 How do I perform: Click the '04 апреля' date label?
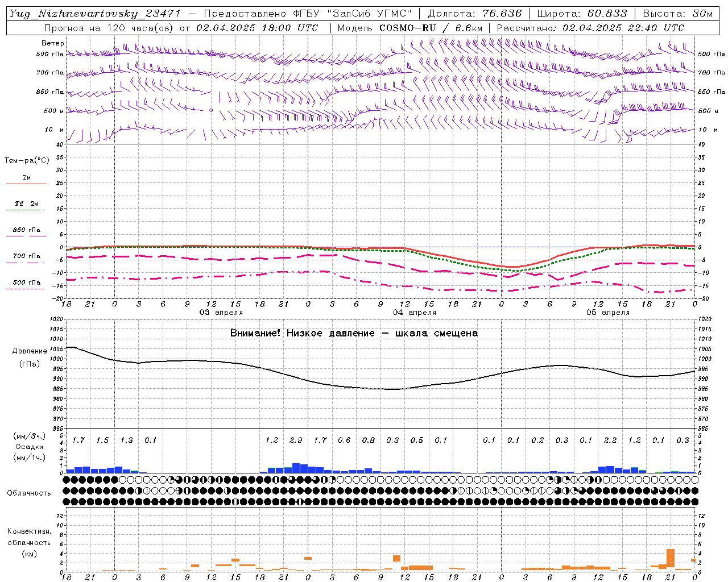[x=415, y=313]
